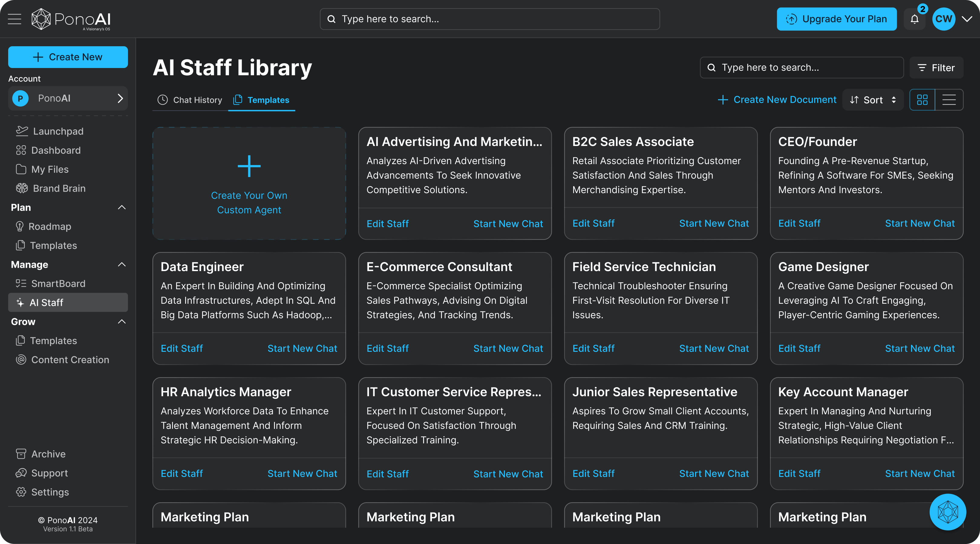Expand the user account dropdown arrow

click(x=967, y=19)
